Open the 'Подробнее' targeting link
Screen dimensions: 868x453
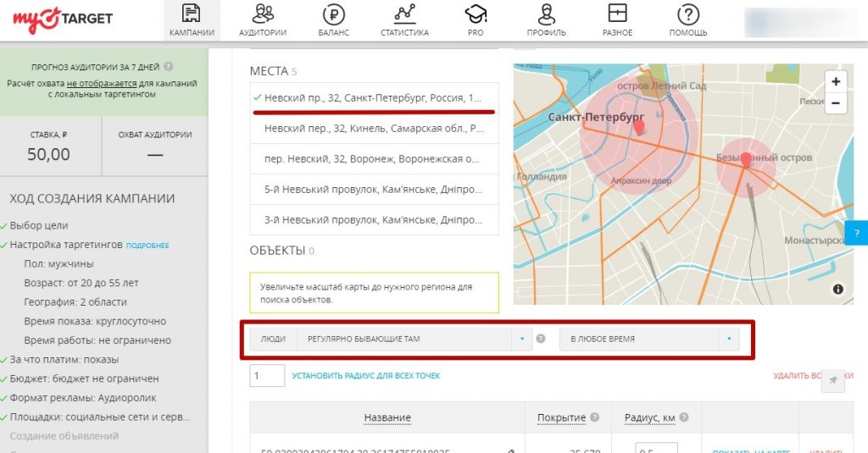tap(147, 245)
